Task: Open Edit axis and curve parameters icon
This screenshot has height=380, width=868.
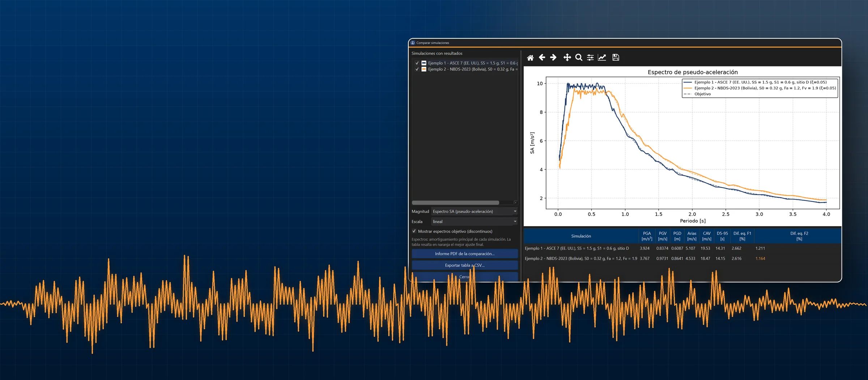Action: pos(602,58)
